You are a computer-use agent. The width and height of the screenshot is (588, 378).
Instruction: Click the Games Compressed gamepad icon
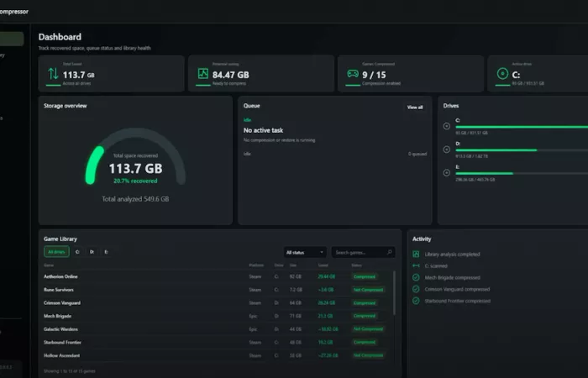tap(353, 74)
